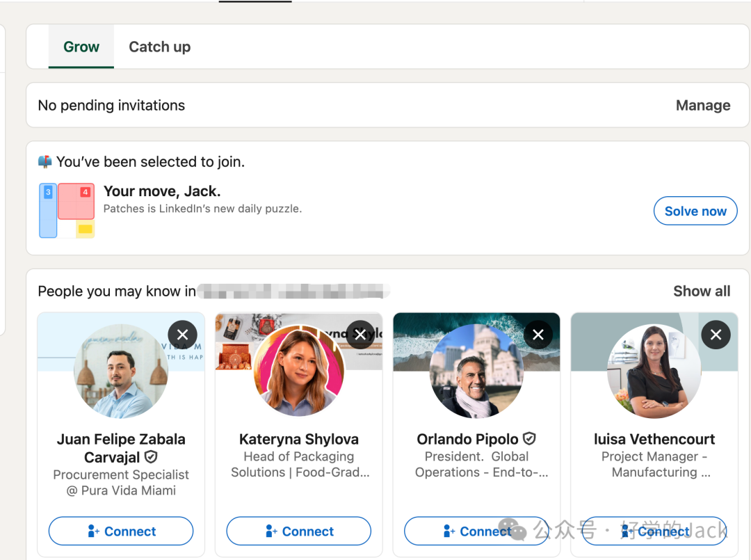Click 'Project Manager - Manufacturing' headline text
This screenshot has width=751, height=560.
655,464
